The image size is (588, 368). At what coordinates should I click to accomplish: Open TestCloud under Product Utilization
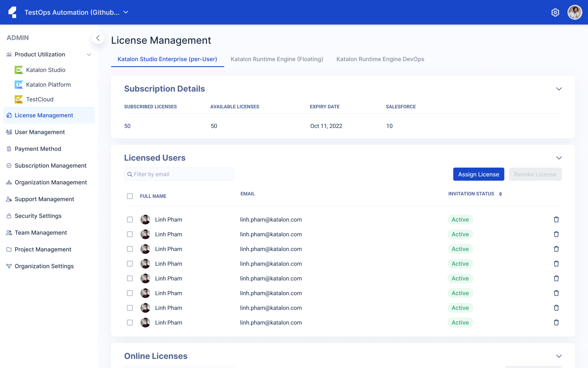point(34,99)
